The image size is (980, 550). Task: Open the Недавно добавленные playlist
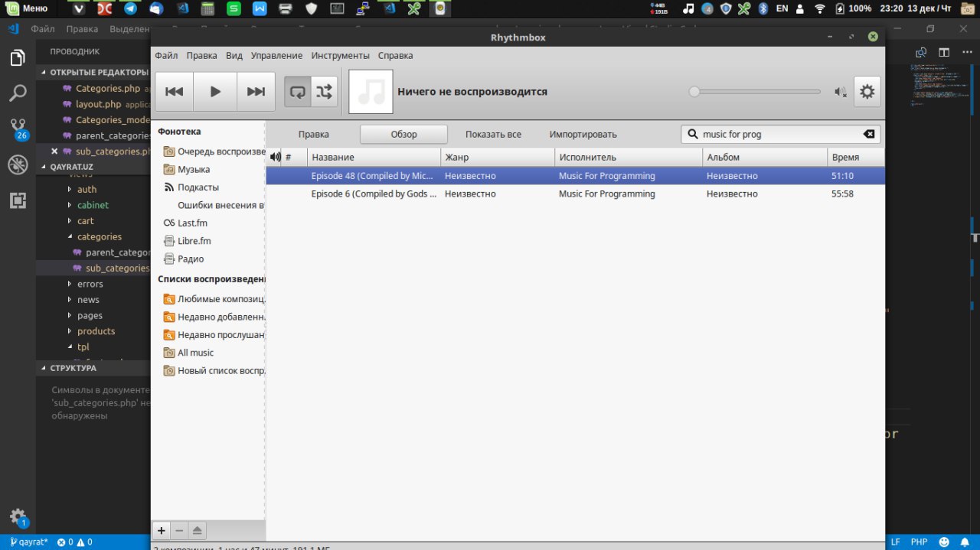214,317
